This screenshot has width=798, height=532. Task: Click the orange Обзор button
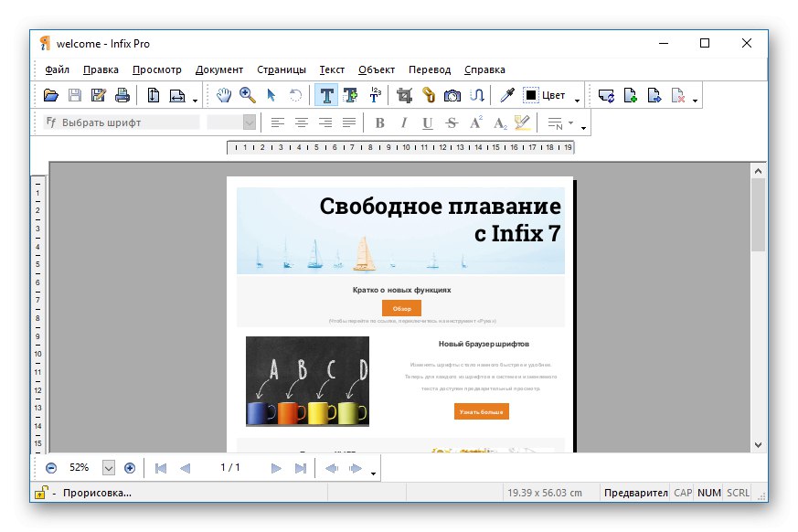401,308
